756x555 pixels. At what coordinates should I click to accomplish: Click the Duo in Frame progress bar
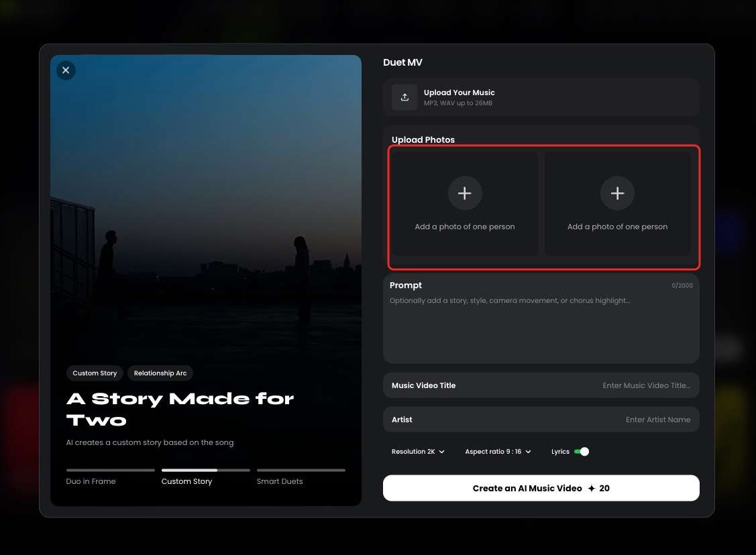(x=111, y=471)
